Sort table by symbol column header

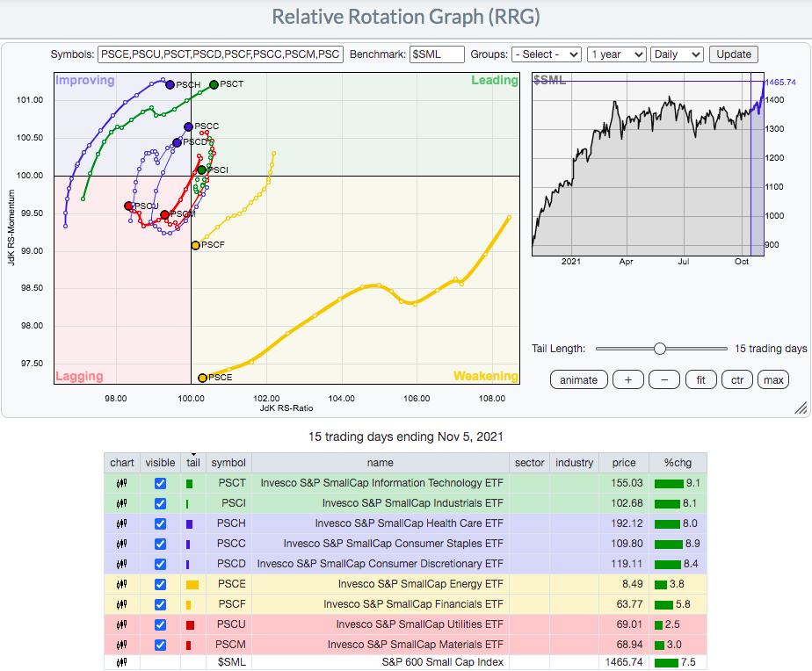228,462
